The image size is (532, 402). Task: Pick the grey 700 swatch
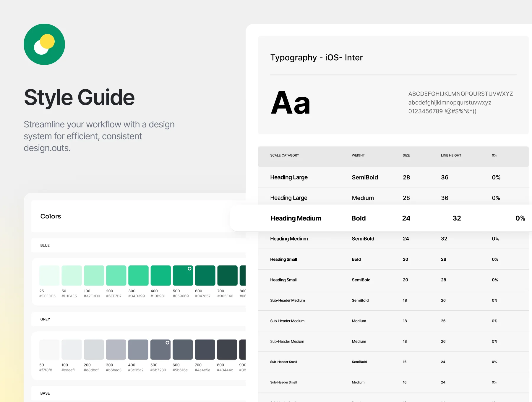[x=205, y=349]
